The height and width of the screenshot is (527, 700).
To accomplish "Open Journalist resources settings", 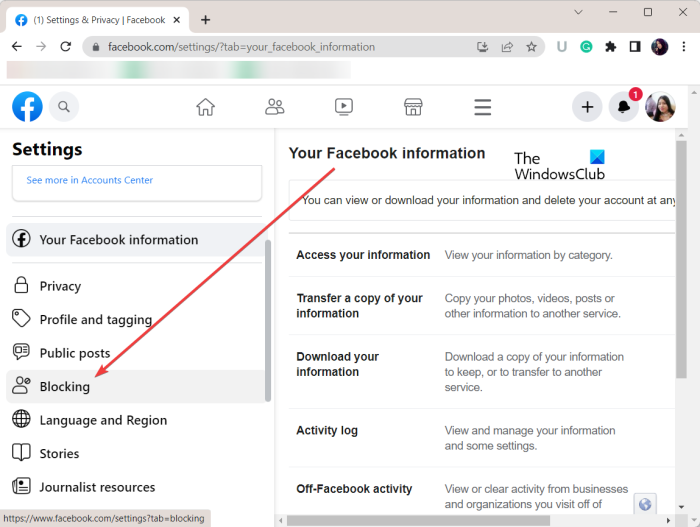I will [x=135, y=487].
